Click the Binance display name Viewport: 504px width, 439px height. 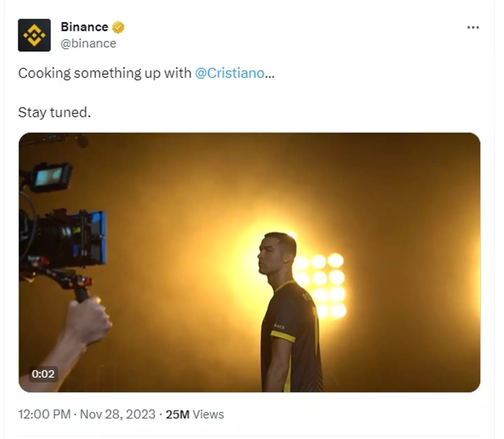coord(84,27)
